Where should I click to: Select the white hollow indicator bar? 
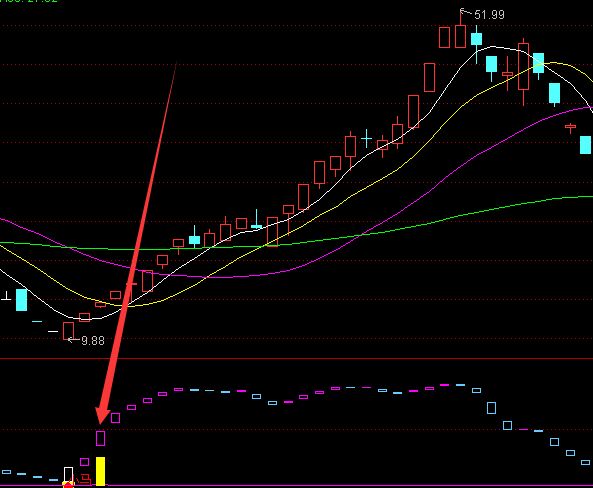(x=68, y=475)
